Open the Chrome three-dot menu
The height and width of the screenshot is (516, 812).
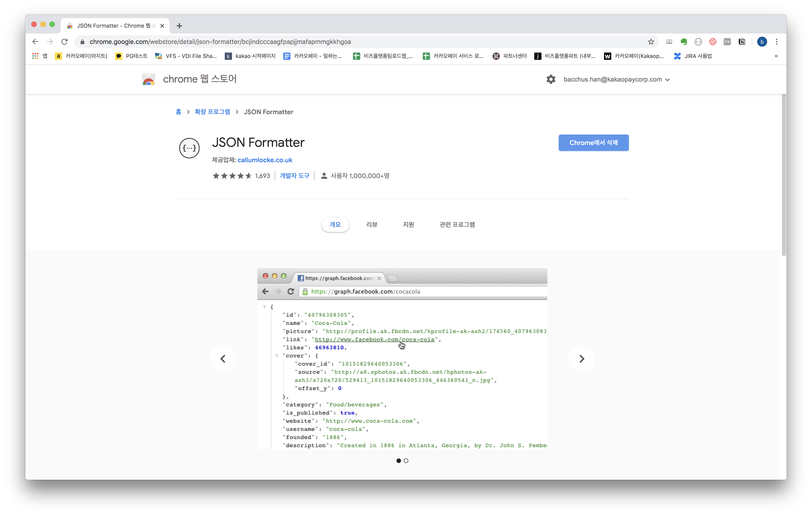(x=777, y=42)
